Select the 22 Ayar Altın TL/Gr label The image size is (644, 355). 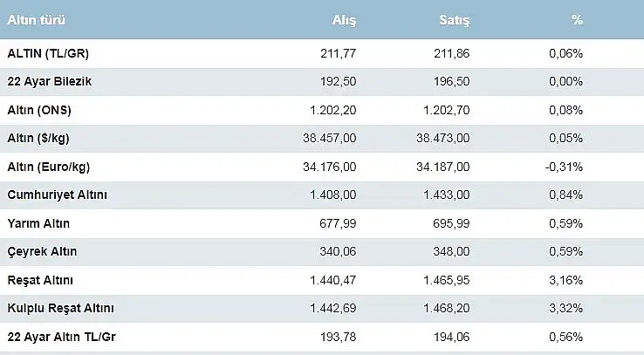[x=61, y=337]
